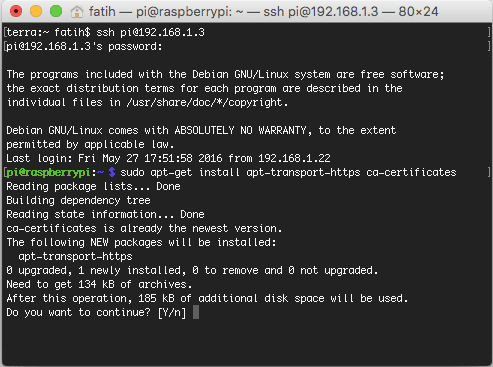Click the '[Y/n]' confirmation prompt text
Screen dimensions: 493x367
click(172, 313)
